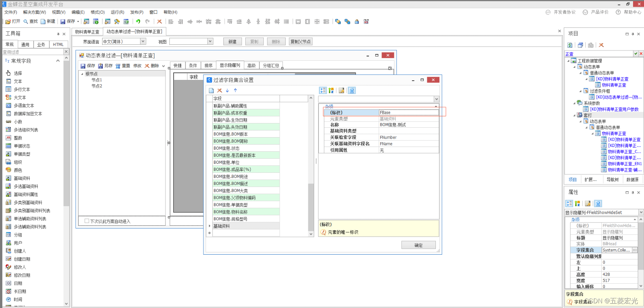The width and height of the screenshot is (644, 308).
Task: Click the down arrow of the field list scrollbar
Action: tap(311, 234)
